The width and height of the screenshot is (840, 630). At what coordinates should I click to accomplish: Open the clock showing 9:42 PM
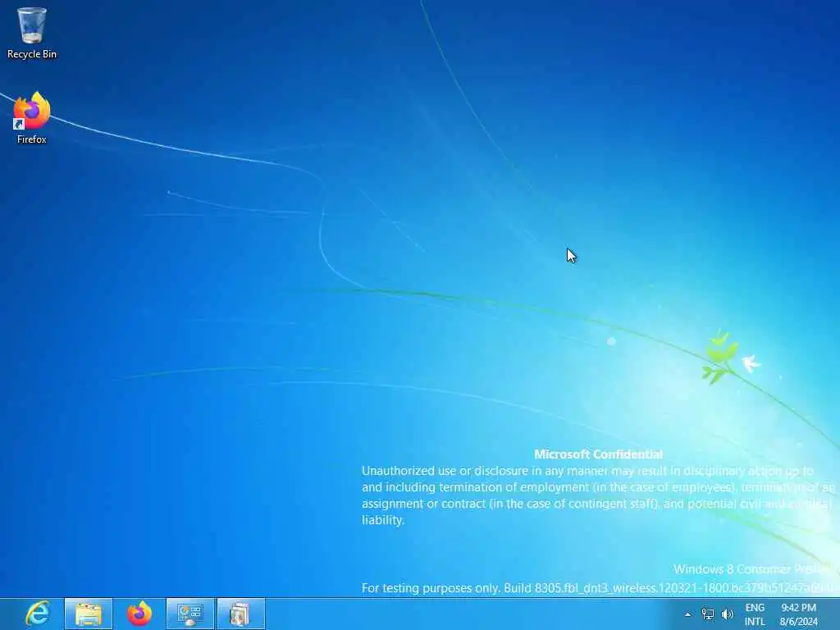(799, 614)
